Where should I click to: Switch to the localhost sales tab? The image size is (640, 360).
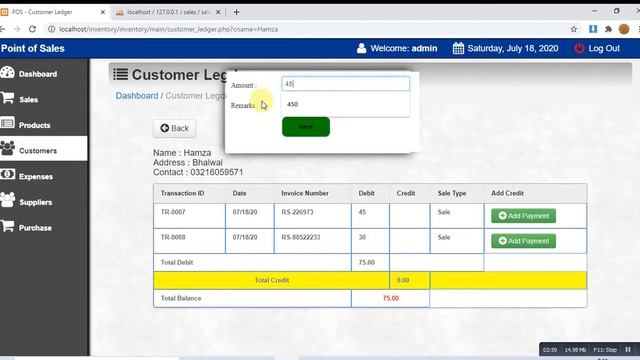click(x=169, y=12)
